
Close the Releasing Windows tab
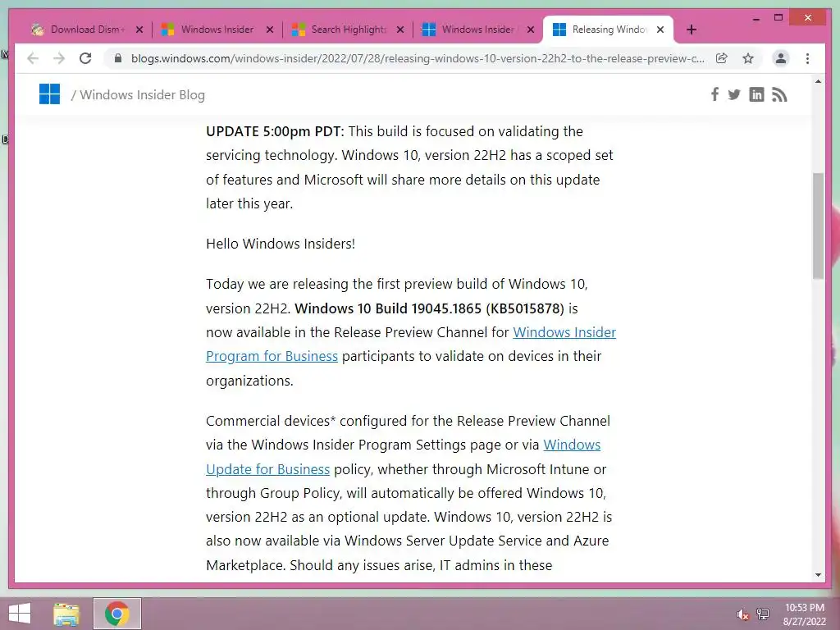click(660, 30)
